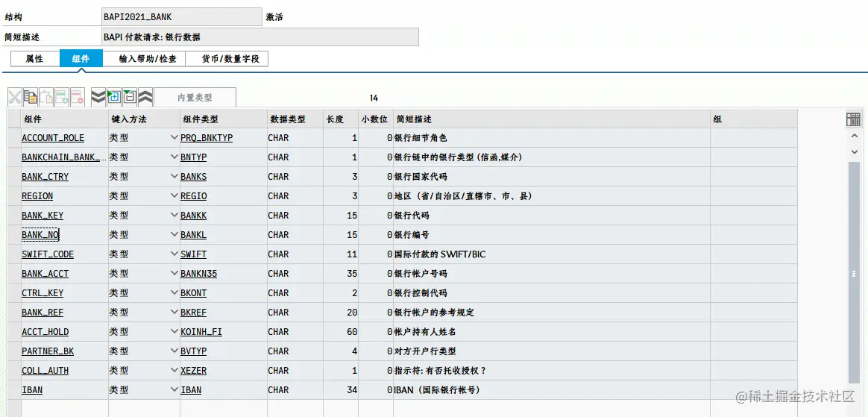868x417 pixels.
Task: Open typing method dropdown for PARTNER_BK
Action: [x=174, y=351]
